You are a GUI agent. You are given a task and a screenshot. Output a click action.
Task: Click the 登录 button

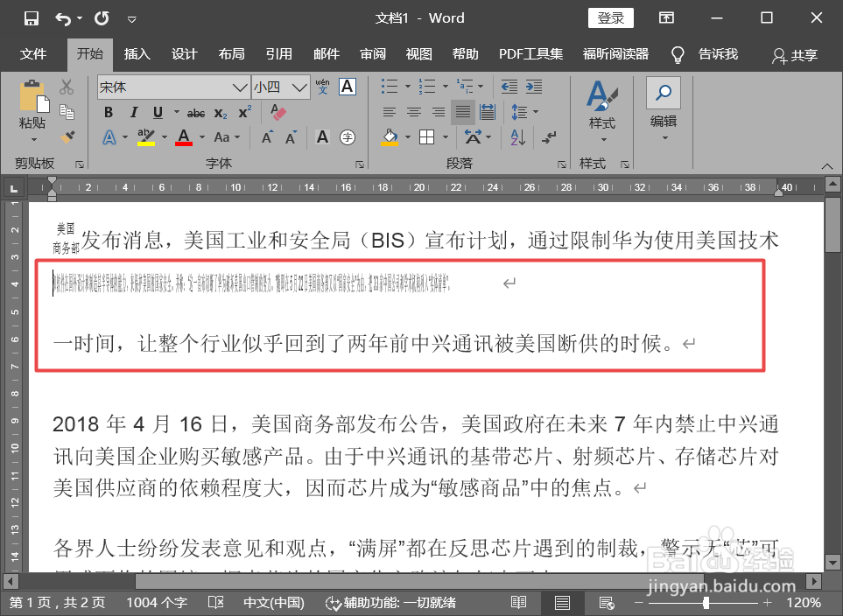610,17
